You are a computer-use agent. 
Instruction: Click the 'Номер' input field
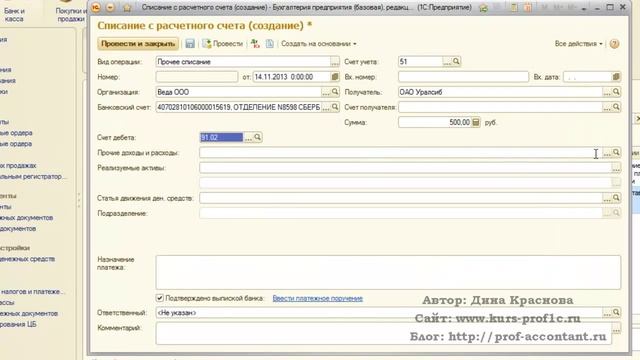197,77
